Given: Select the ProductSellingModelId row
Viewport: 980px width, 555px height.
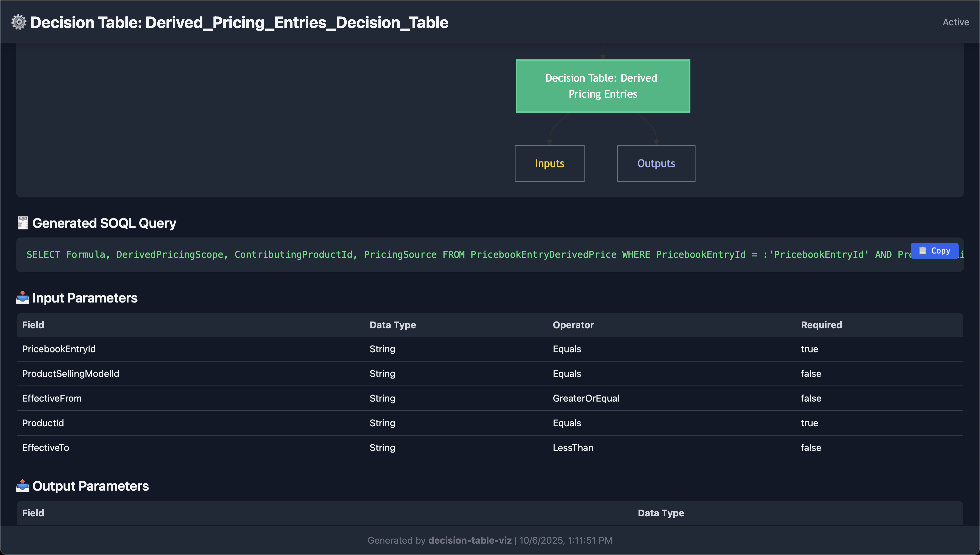Looking at the screenshot, I should 70,374.
